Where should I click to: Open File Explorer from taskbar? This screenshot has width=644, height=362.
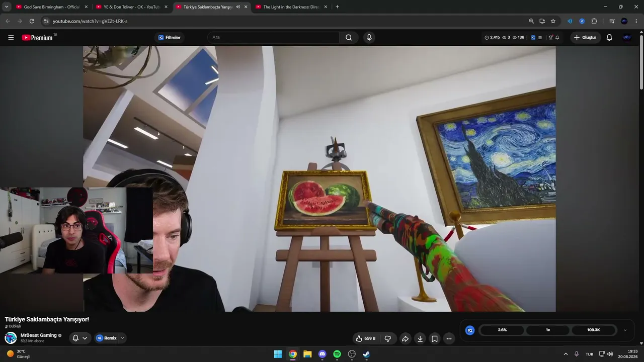[x=307, y=354]
